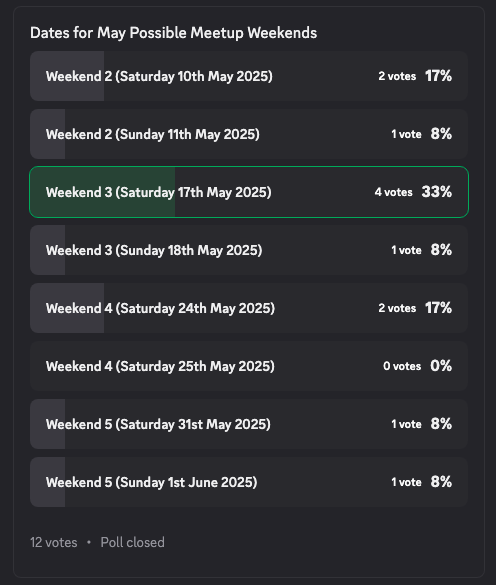Click the 33% result percentage

[437, 192]
